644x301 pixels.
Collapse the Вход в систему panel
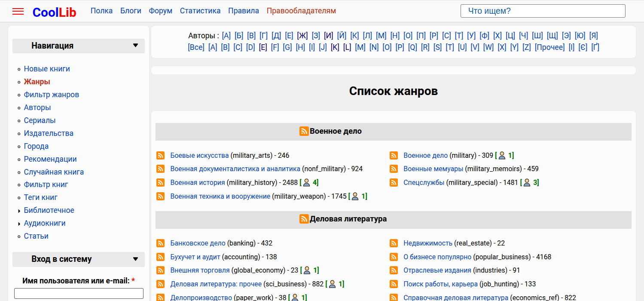pos(136,259)
